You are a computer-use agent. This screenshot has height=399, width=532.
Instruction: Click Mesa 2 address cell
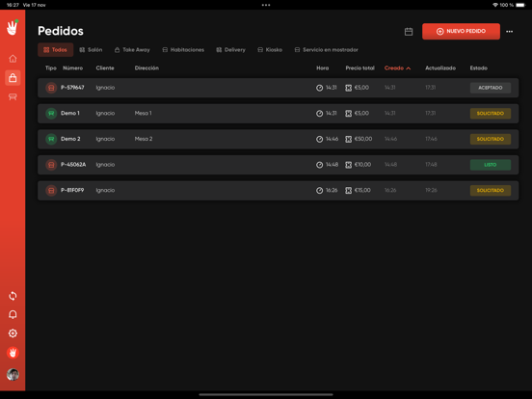(x=144, y=139)
